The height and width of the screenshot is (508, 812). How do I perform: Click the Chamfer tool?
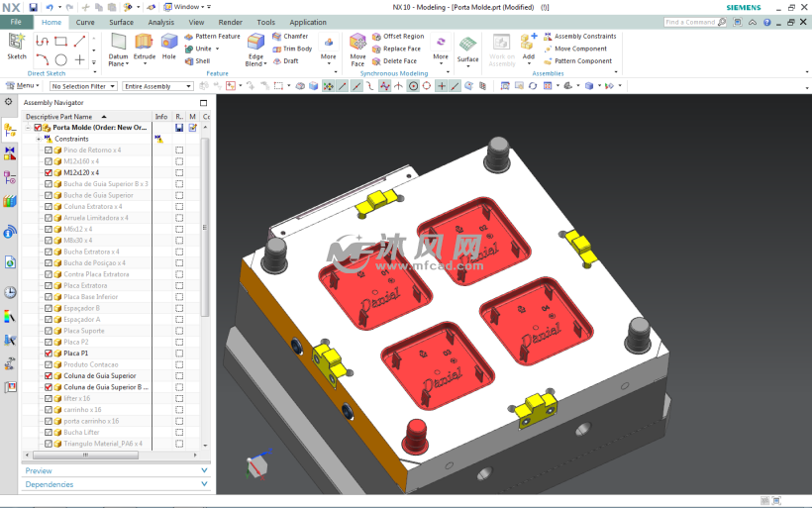[289, 37]
